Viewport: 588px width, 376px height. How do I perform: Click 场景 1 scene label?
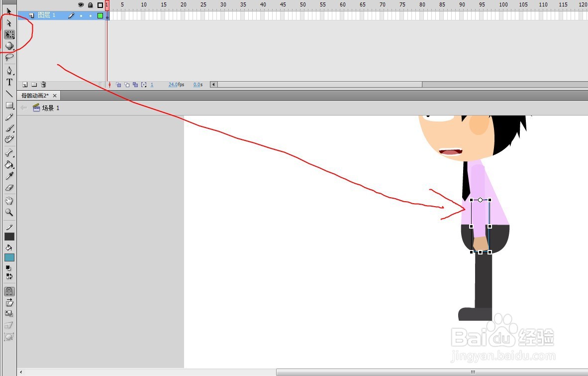[51, 108]
